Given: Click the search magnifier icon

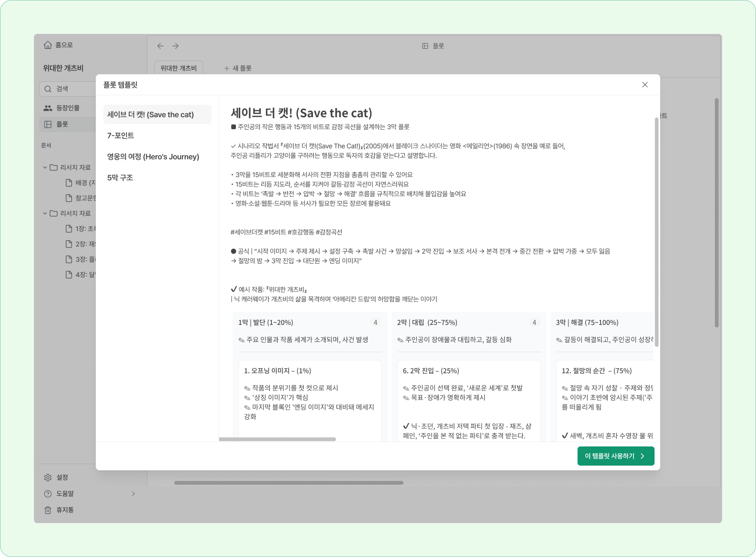Looking at the screenshot, I should coord(48,89).
